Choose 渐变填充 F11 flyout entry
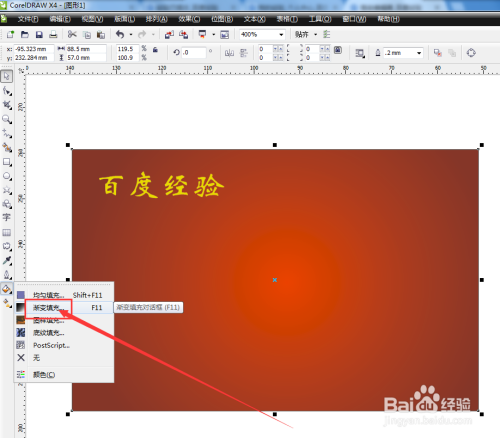Screen dimensions: 500x438 click(64, 307)
